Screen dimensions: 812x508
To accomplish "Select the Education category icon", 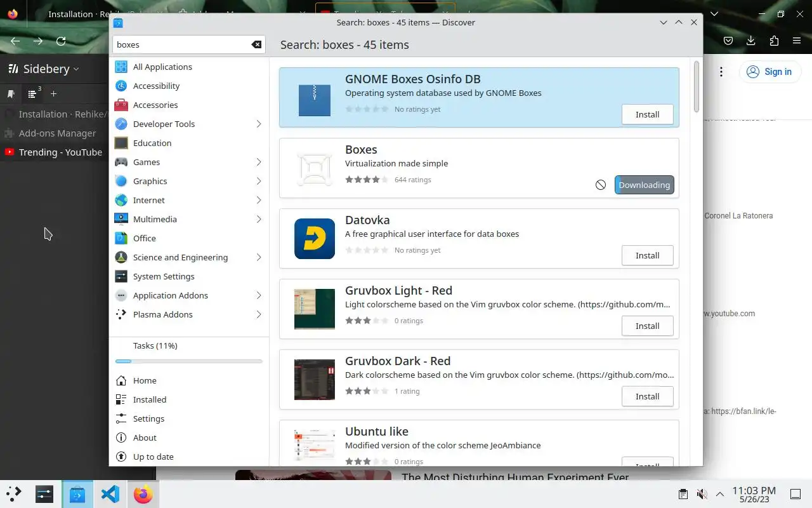I will coord(121,143).
